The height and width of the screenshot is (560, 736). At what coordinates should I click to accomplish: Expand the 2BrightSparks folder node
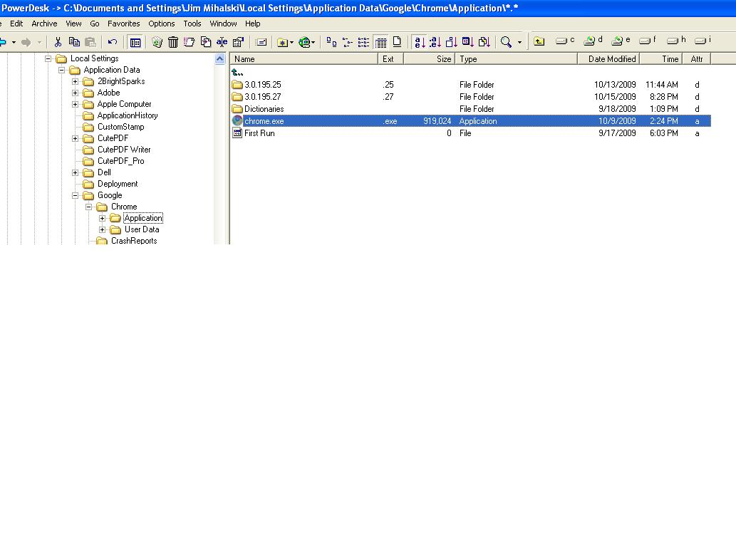tap(75, 82)
